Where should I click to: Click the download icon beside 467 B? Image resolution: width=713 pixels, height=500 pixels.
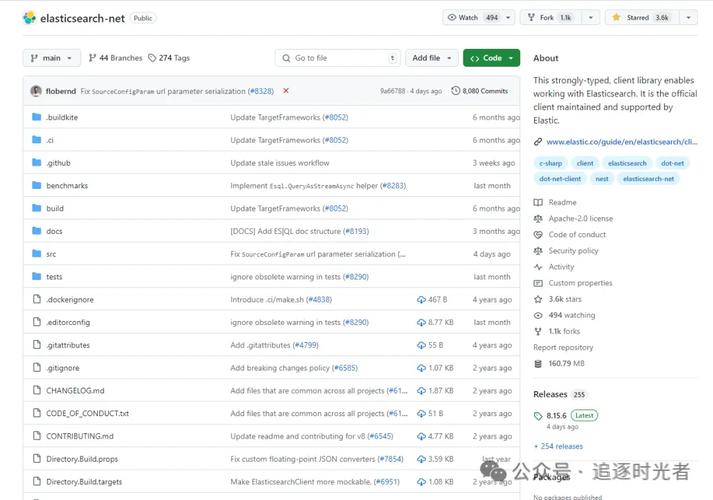click(421, 300)
